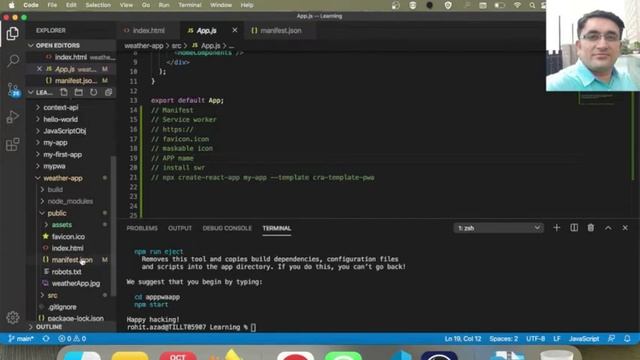Create a new terminal with plus icon
640x360 pixels.
click(x=556, y=228)
